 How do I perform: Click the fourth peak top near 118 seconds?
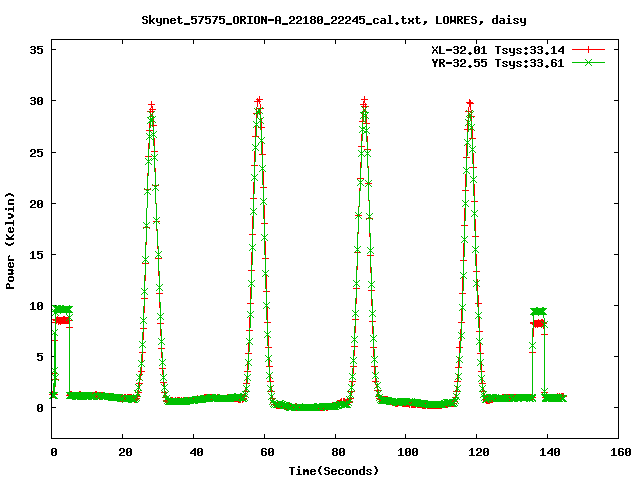coord(470,104)
